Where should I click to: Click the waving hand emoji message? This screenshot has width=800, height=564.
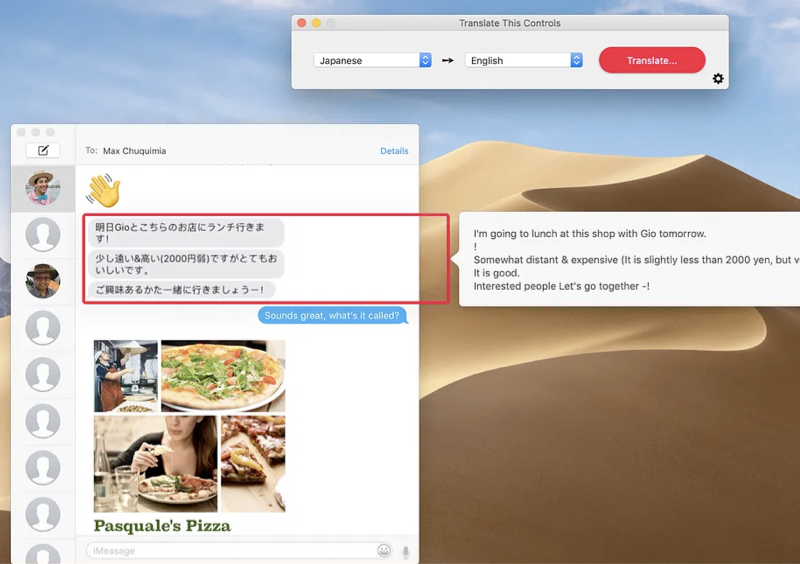[x=103, y=190]
